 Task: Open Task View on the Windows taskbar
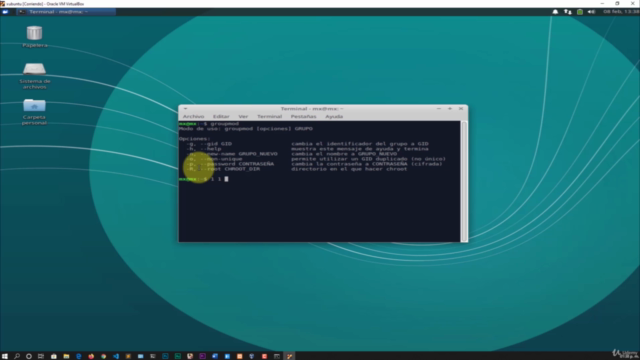click(41, 356)
